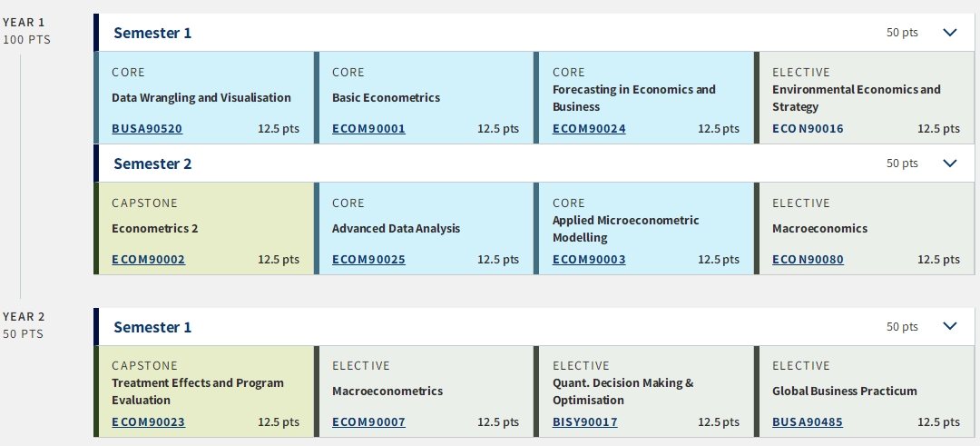Click the ECON90080 Macroeconomics link
This screenshot has width=980, height=446.
808,260
